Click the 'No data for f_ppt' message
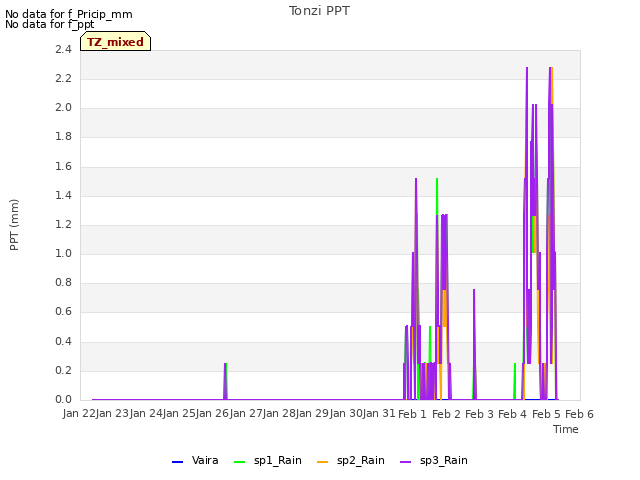 coord(49,24)
